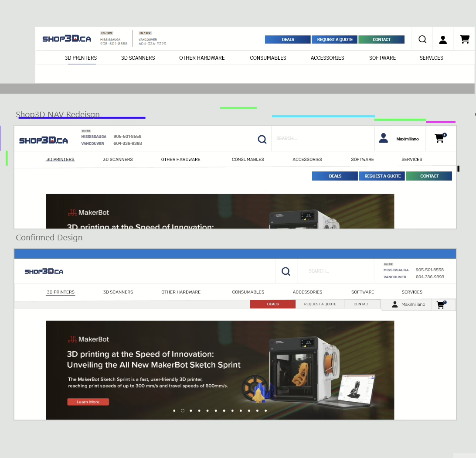Select the second (hollow) carousel dot in banner
The image size is (476, 458).
183,410
